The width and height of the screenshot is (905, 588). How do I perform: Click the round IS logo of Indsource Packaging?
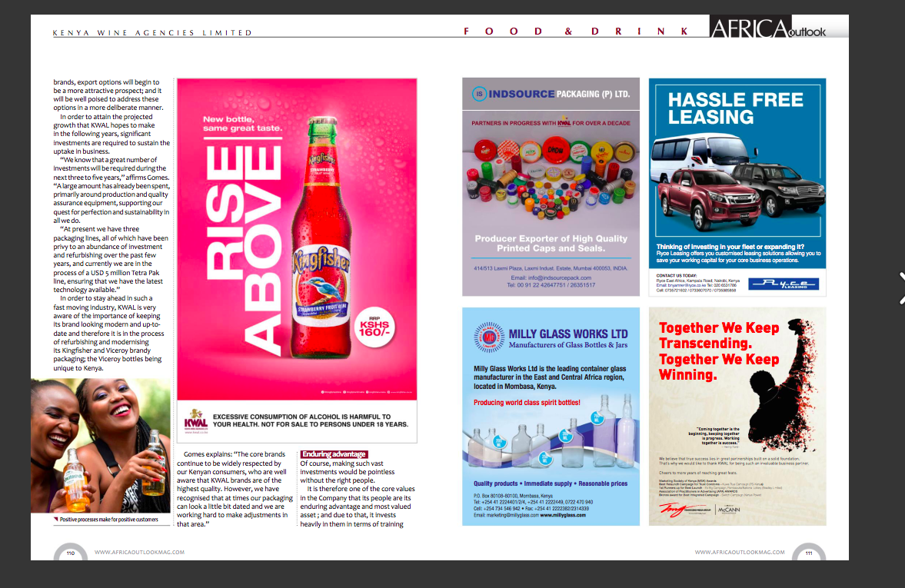click(479, 94)
